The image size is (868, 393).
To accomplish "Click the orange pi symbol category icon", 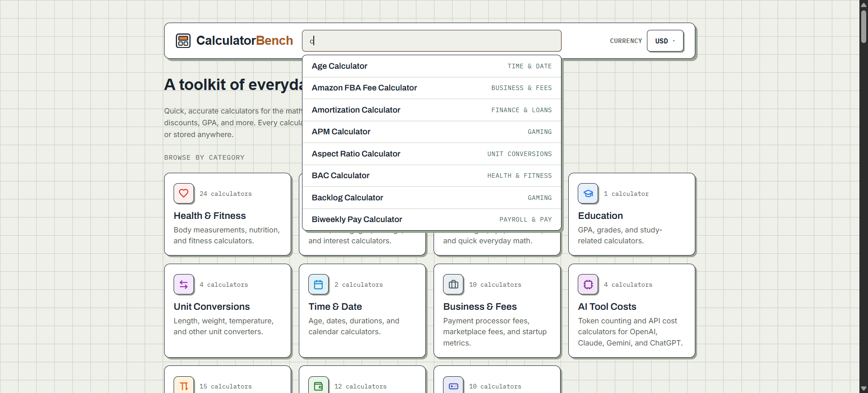I will tap(184, 386).
